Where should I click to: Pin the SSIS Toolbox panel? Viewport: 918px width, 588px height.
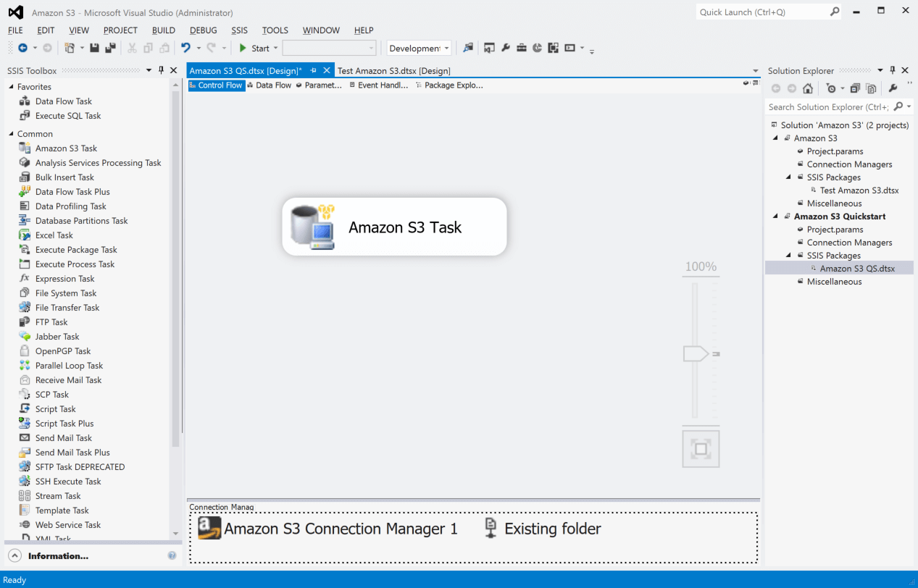point(161,70)
